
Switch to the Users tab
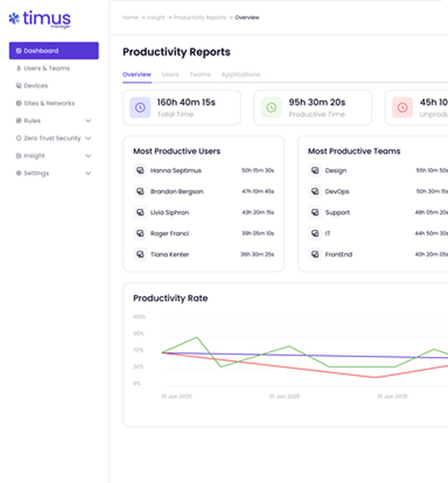(170, 74)
